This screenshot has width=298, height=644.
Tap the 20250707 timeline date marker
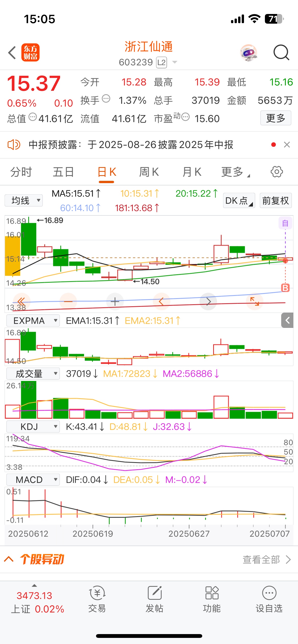click(269, 534)
